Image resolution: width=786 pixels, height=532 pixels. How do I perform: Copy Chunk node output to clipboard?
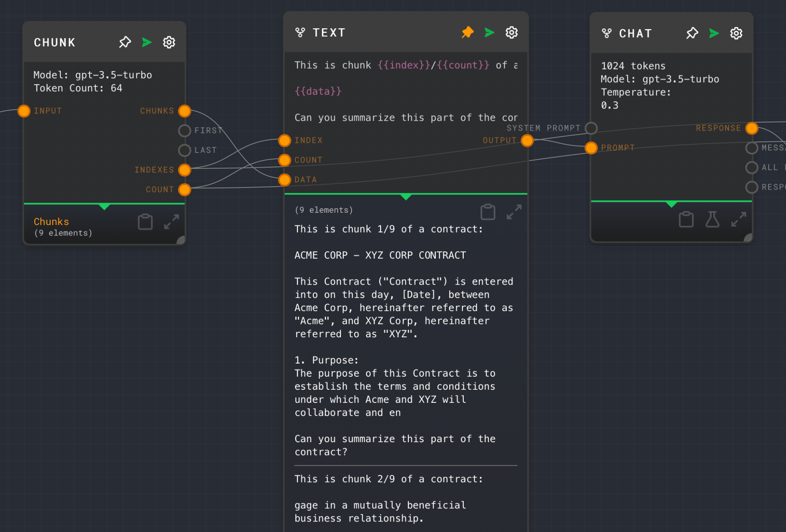(x=145, y=222)
